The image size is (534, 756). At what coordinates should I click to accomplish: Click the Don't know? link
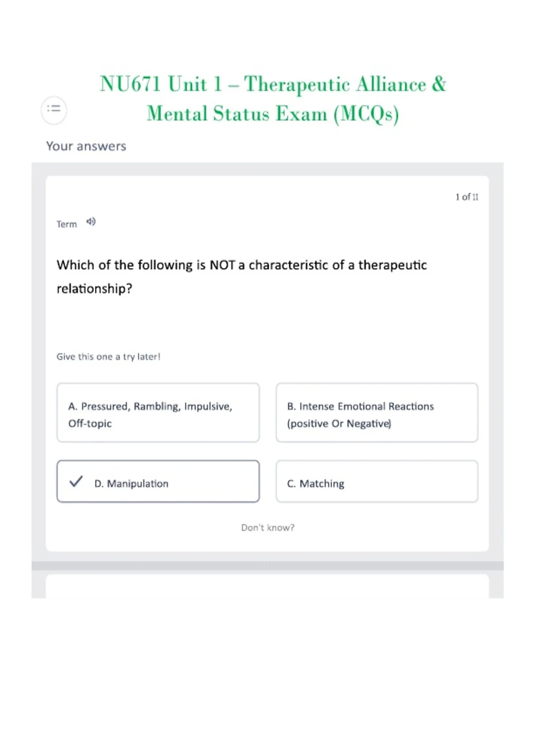pos(268,527)
